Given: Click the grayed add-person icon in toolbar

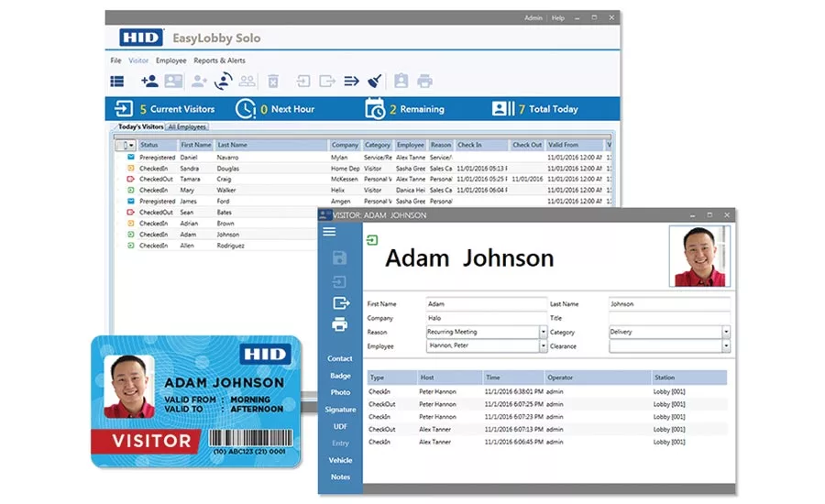Looking at the screenshot, I should (199, 81).
